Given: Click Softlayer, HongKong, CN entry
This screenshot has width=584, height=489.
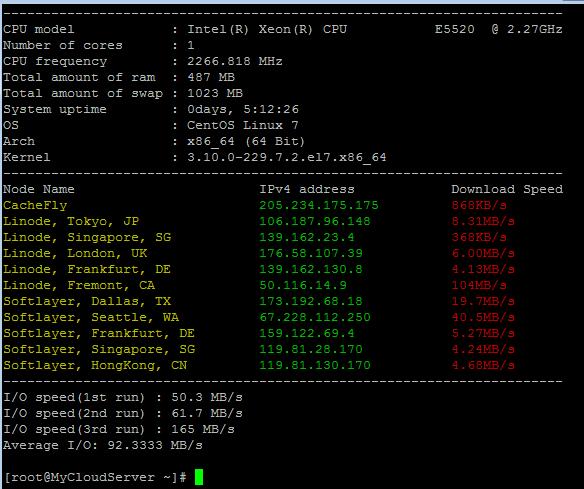Looking at the screenshot, I should (x=95, y=365).
